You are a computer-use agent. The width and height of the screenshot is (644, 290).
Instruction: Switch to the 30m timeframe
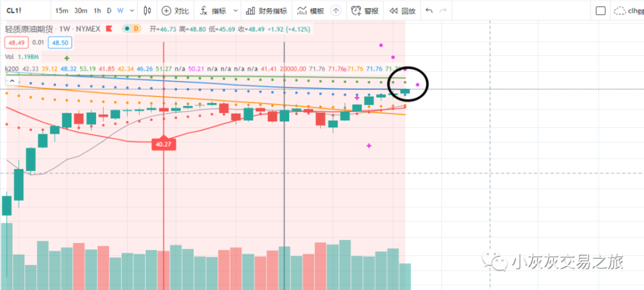(80, 11)
